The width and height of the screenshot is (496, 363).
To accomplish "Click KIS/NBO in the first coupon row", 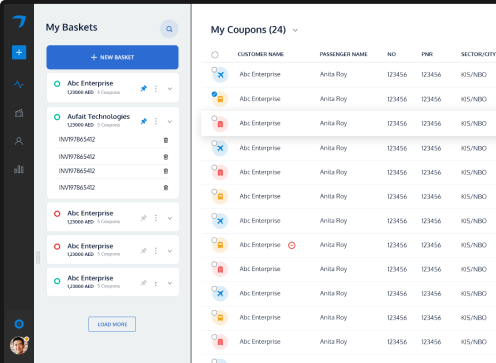I will tap(474, 74).
